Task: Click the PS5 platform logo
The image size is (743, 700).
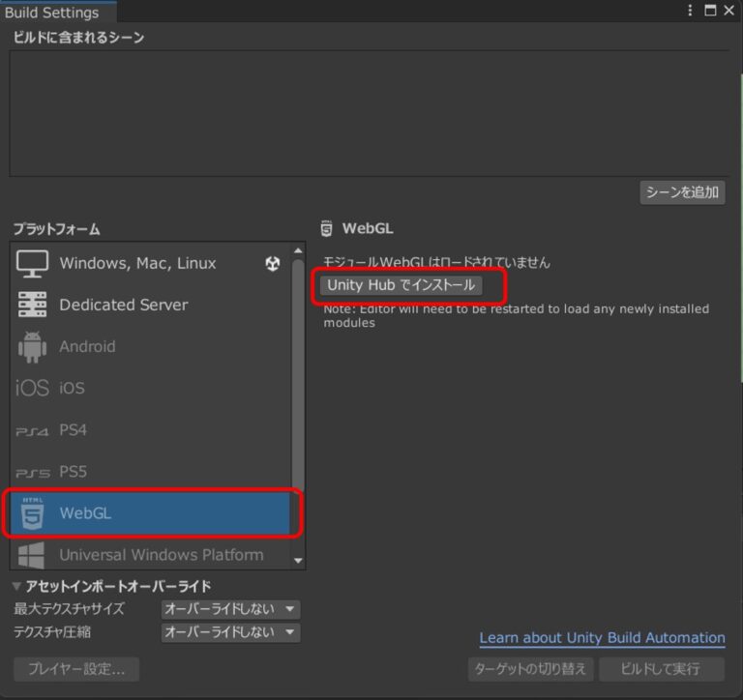Action: point(32,472)
